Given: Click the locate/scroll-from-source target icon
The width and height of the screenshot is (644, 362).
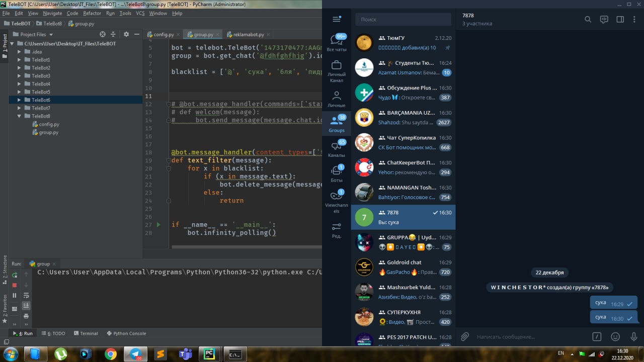Looking at the screenshot, I should [103, 34].
